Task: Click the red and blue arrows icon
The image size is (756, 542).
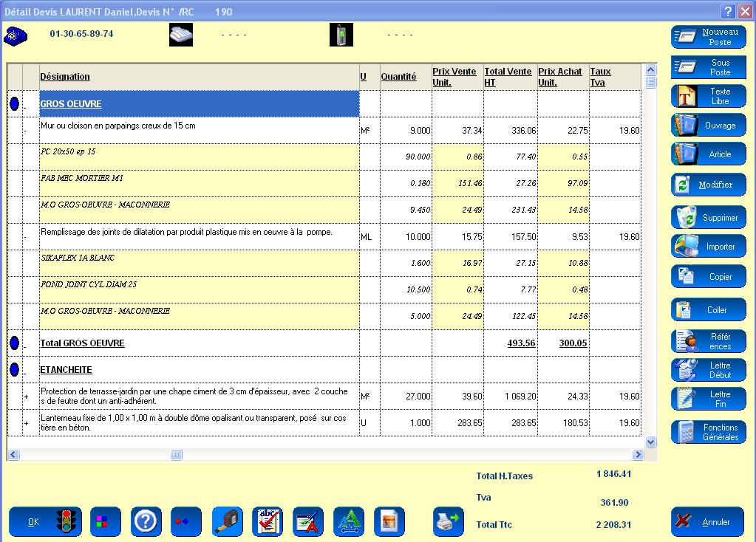Action: pyautogui.click(x=186, y=522)
